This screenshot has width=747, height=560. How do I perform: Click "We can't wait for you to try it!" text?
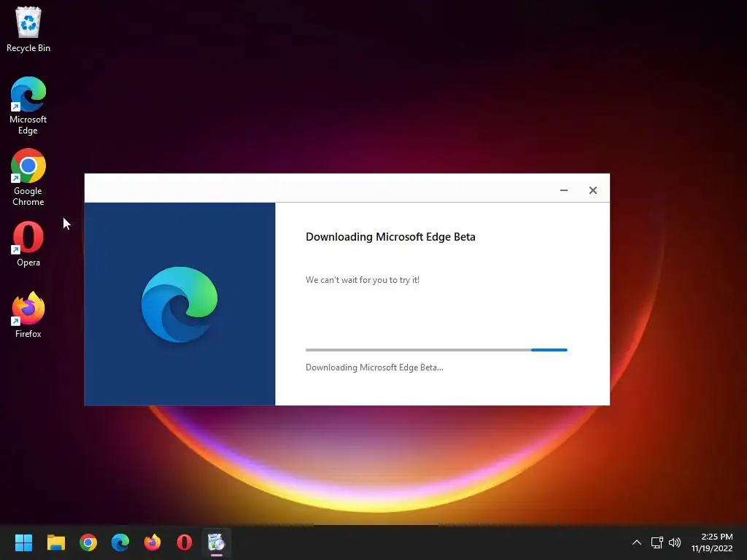click(x=363, y=280)
